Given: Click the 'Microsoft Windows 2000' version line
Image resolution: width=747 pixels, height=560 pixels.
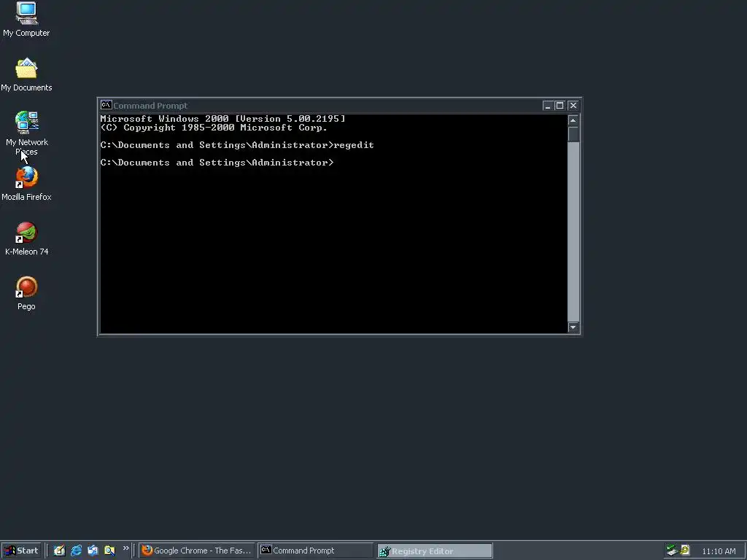Looking at the screenshot, I should (x=223, y=119).
